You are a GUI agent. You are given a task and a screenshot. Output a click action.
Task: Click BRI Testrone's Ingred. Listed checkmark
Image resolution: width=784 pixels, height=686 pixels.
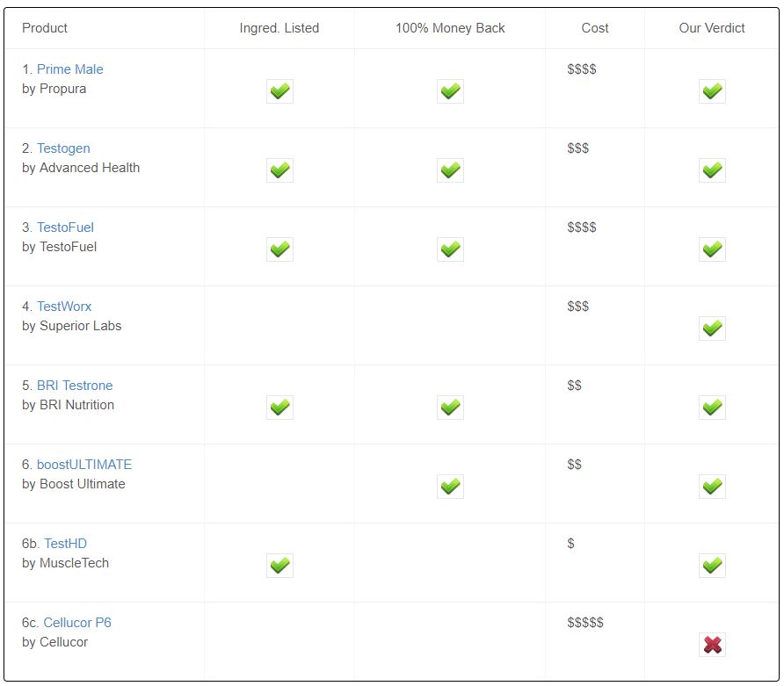click(279, 408)
